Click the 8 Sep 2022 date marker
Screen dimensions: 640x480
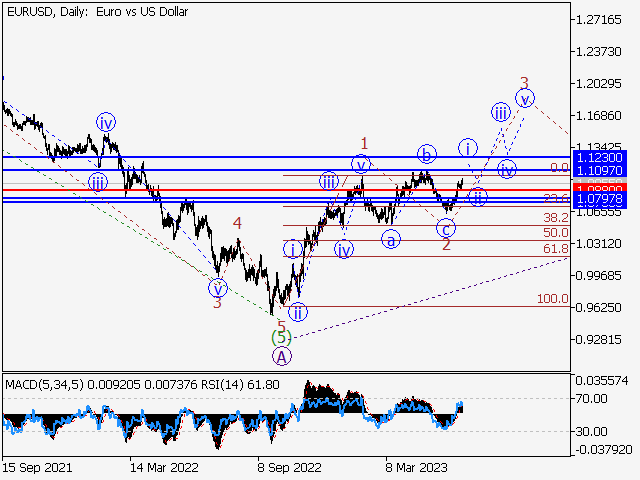289,467
